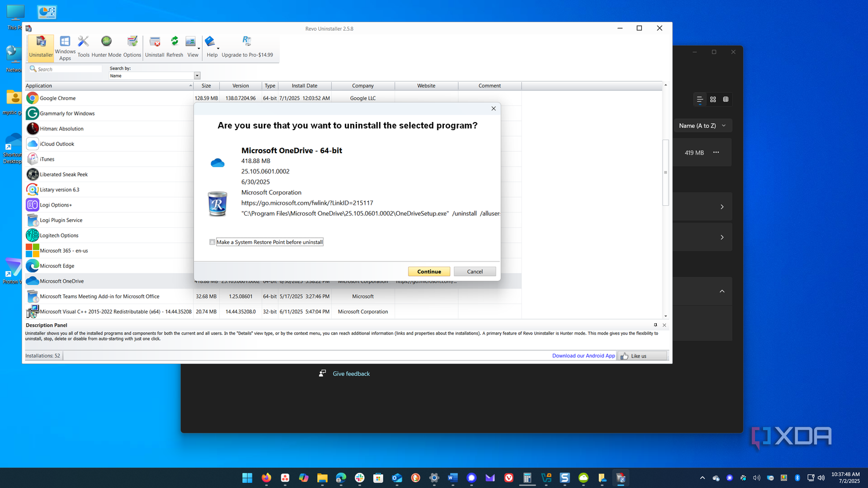Select iCloud Outlook entry
This screenshot has width=868, height=488.
point(109,144)
